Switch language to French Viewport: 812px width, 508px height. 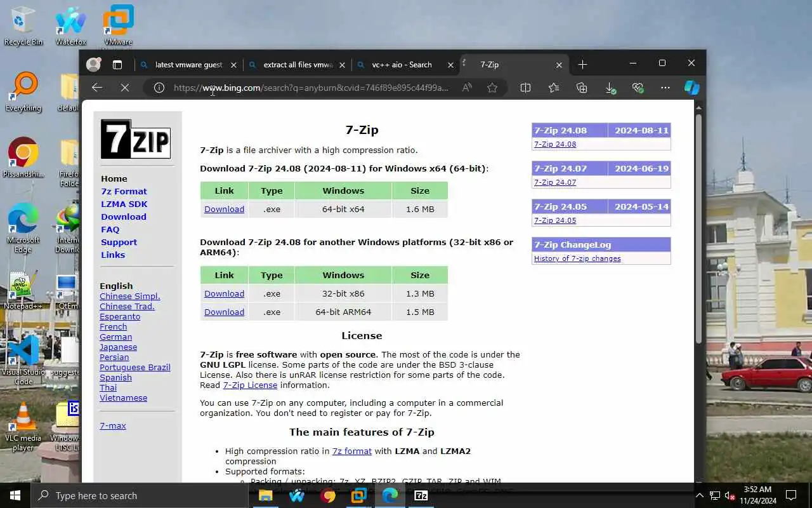113,326
